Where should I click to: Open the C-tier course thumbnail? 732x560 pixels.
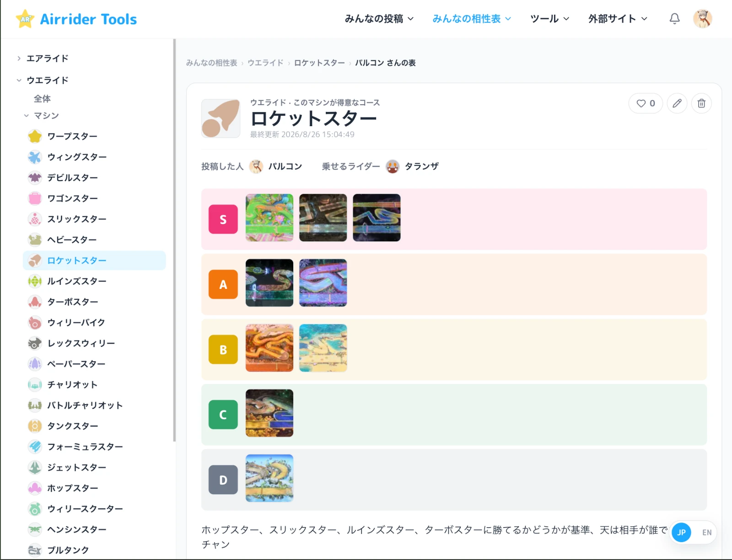tap(269, 413)
